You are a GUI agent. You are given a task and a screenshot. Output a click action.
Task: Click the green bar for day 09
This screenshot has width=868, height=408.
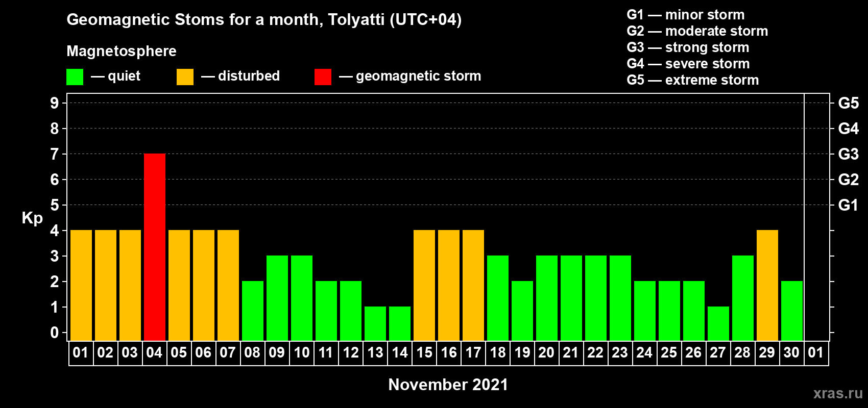click(277, 298)
